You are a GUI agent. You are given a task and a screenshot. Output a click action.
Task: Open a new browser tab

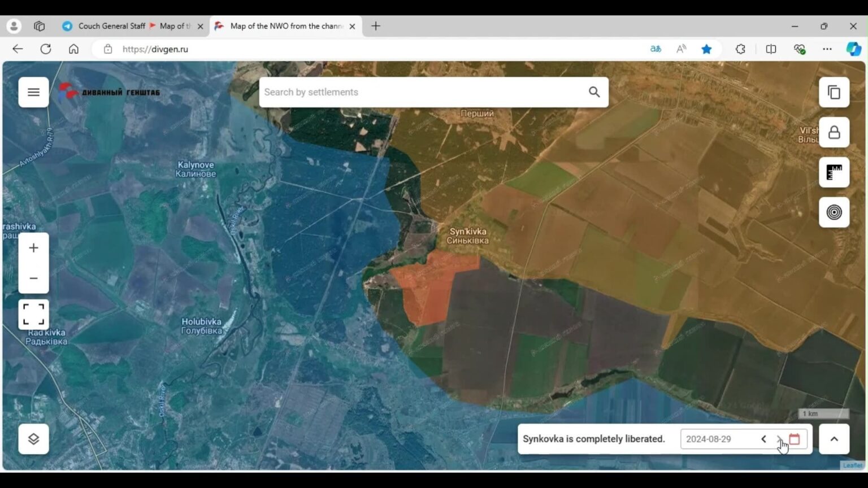pyautogui.click(x=376, y=26)
